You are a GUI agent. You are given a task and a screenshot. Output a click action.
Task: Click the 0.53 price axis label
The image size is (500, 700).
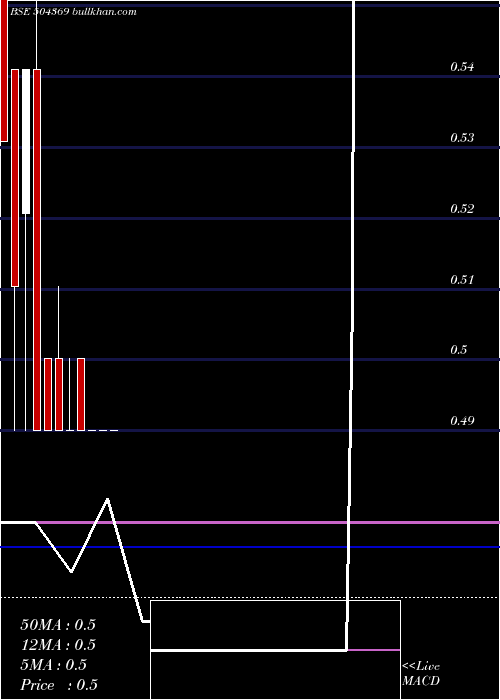click(x=462, y=138)
